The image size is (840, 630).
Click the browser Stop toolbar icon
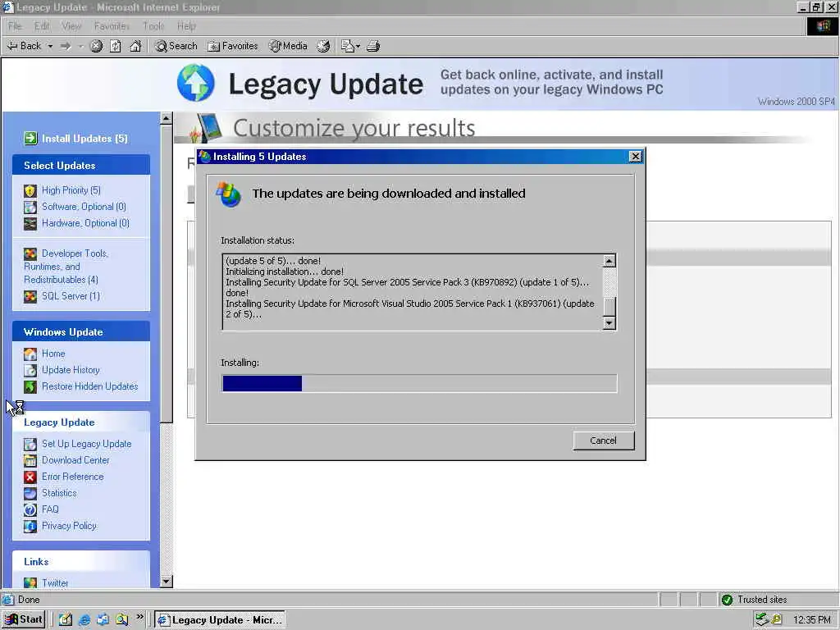(96, 46)
